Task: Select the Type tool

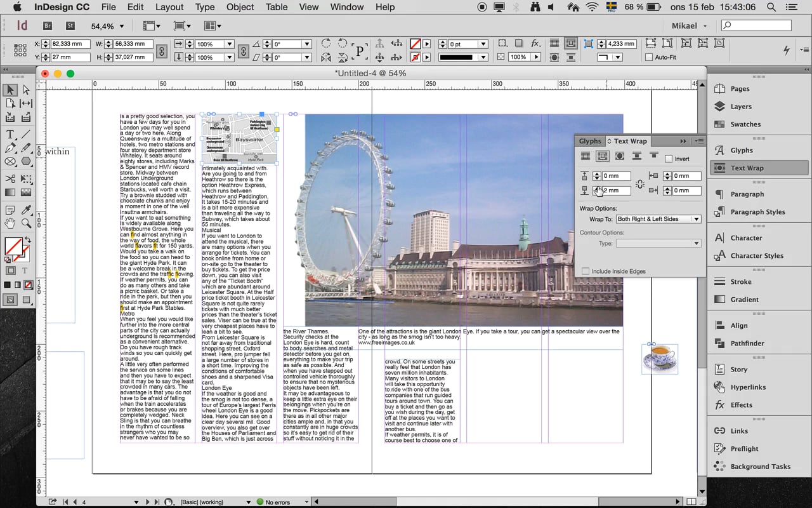Action: pos(10,135)
